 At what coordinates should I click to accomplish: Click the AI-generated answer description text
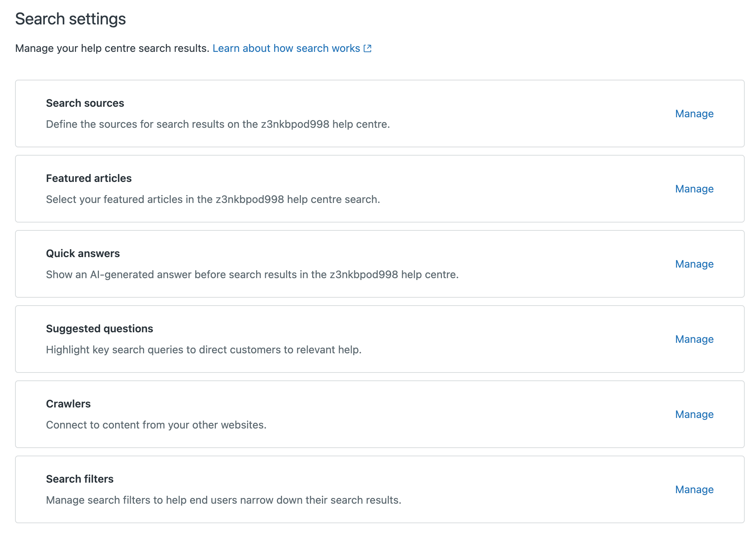[252, 274]
